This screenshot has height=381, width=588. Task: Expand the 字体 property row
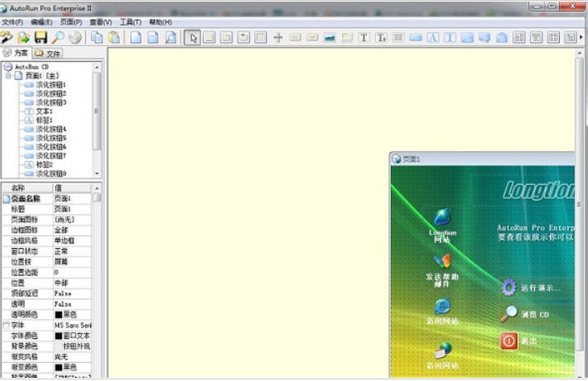(6, 325)
